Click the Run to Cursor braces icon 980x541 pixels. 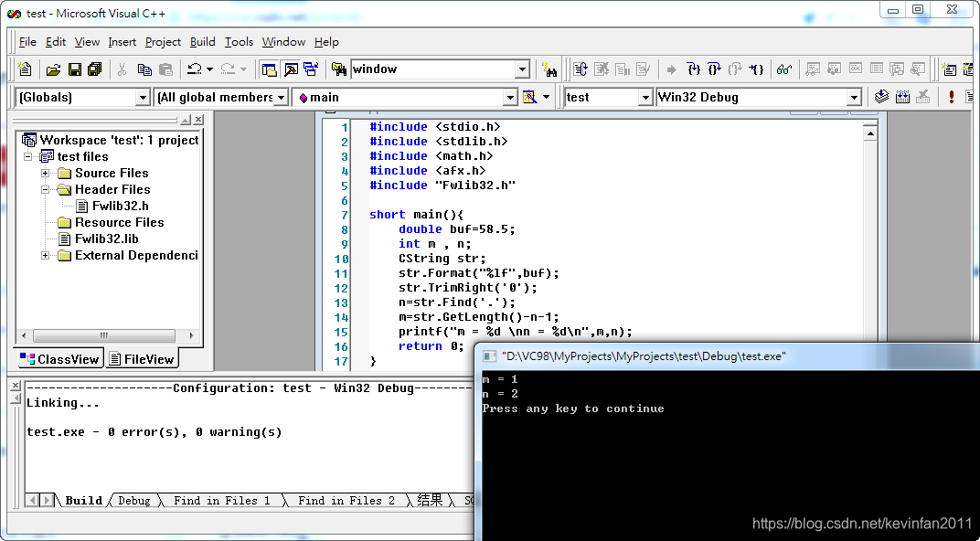pos(757,69)
